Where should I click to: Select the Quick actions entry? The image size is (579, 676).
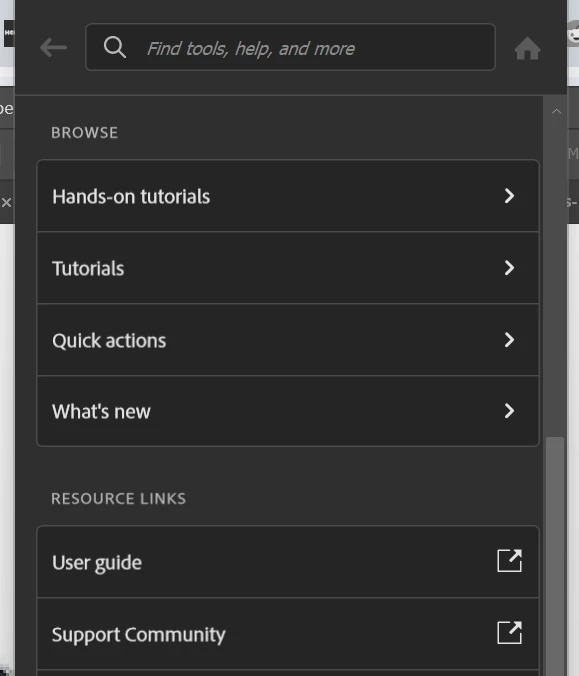[288, 340]
